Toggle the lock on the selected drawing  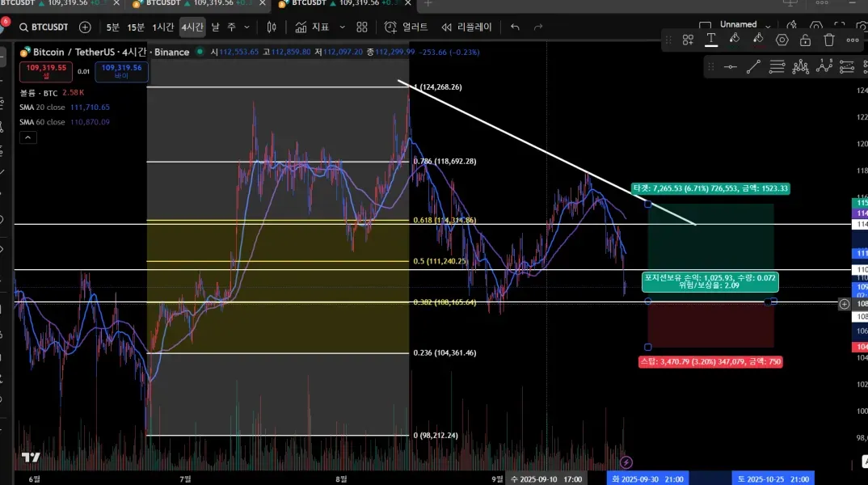click(806, 40)
